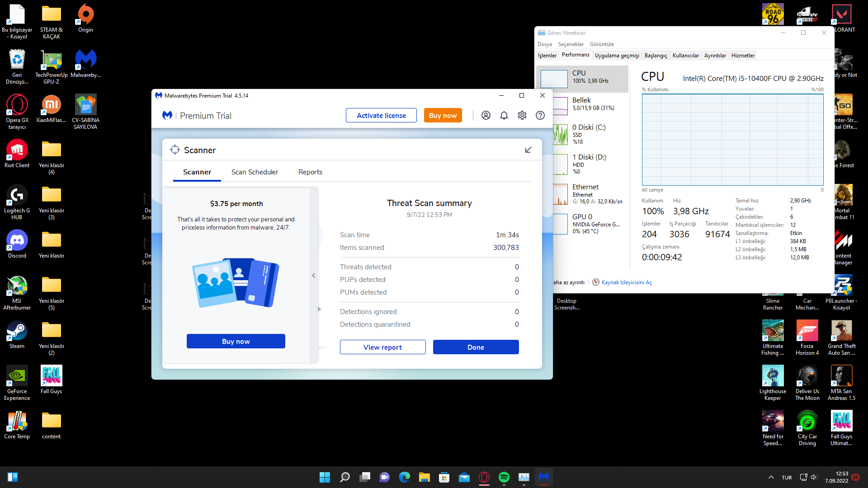The image size is (868, 488).
Task: Select Core Temp desktop icon
Action: click(17, 425)
